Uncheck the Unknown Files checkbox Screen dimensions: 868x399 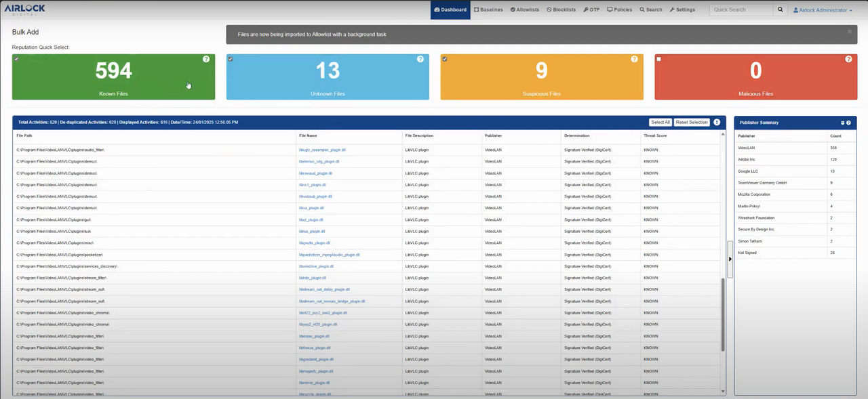(x=231, y=59)
